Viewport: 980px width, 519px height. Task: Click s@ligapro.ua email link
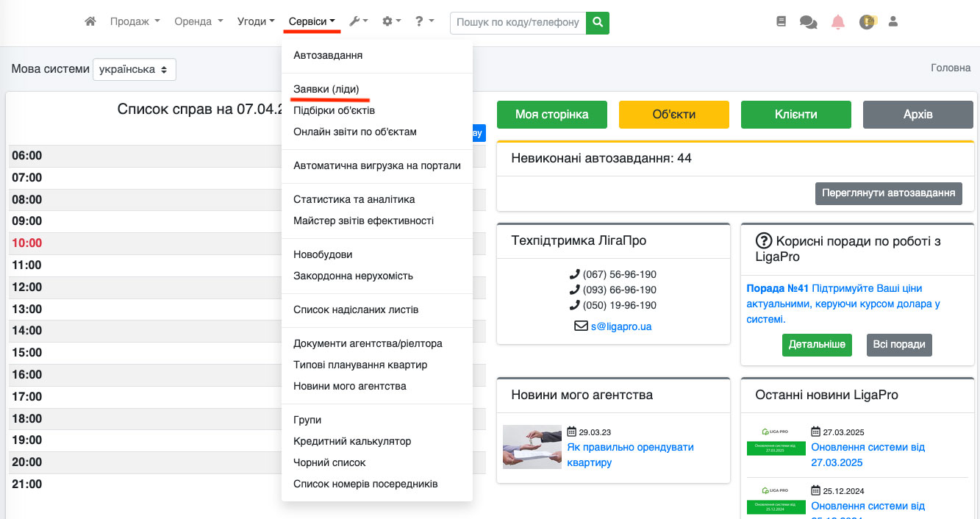pyautogui.click(x=620, y=326)
